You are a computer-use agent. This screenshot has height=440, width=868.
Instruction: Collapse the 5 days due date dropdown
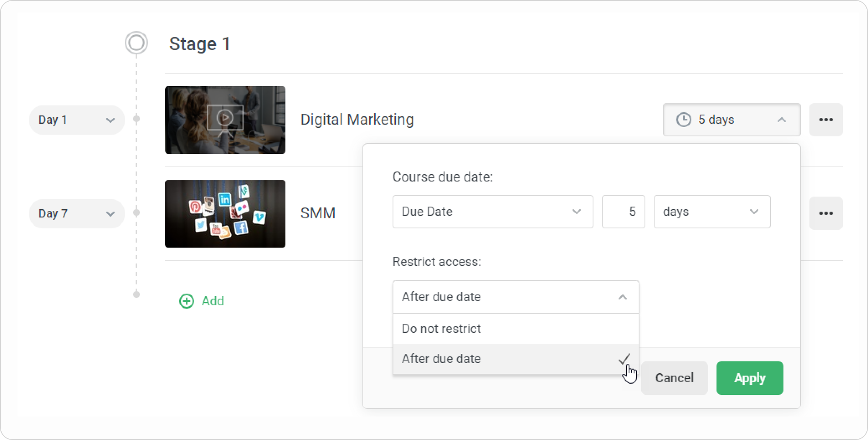coord(732,120)
